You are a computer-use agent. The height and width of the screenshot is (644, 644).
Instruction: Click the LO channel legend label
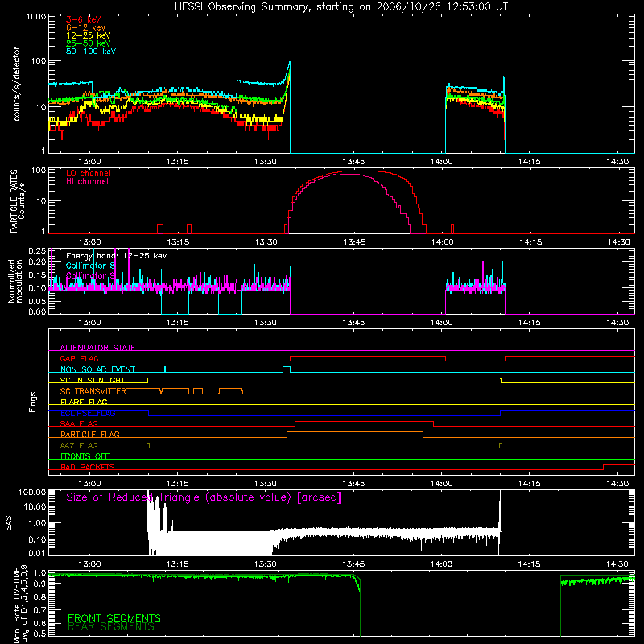click(x=89, y=174)
